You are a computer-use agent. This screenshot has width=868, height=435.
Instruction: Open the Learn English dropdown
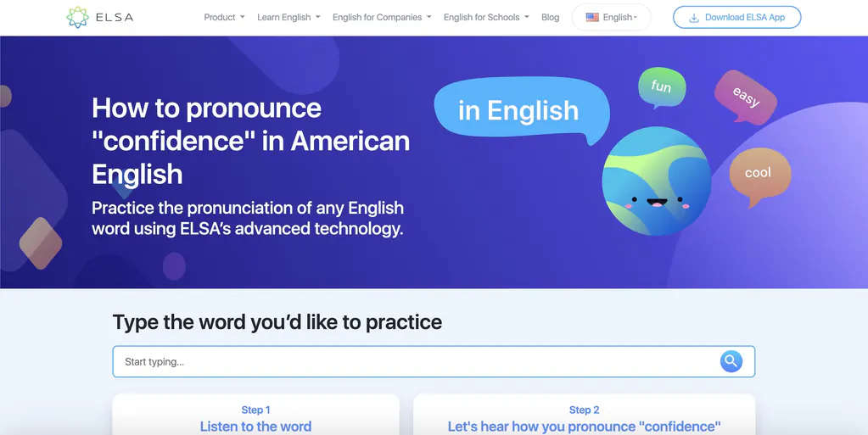coord(288,17)
